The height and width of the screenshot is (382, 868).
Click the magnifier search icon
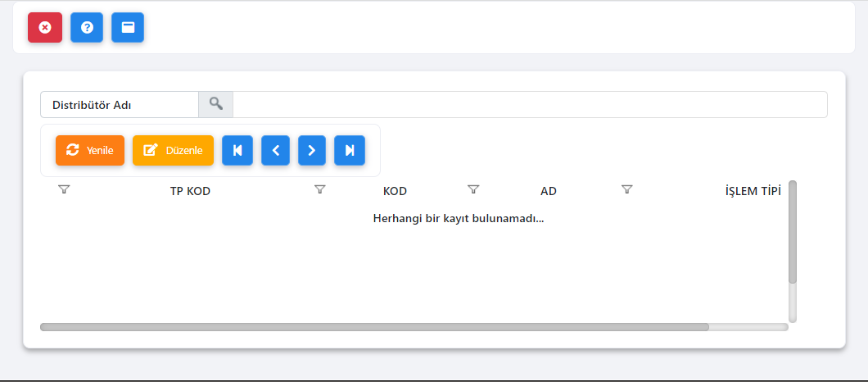pos(216,104)
